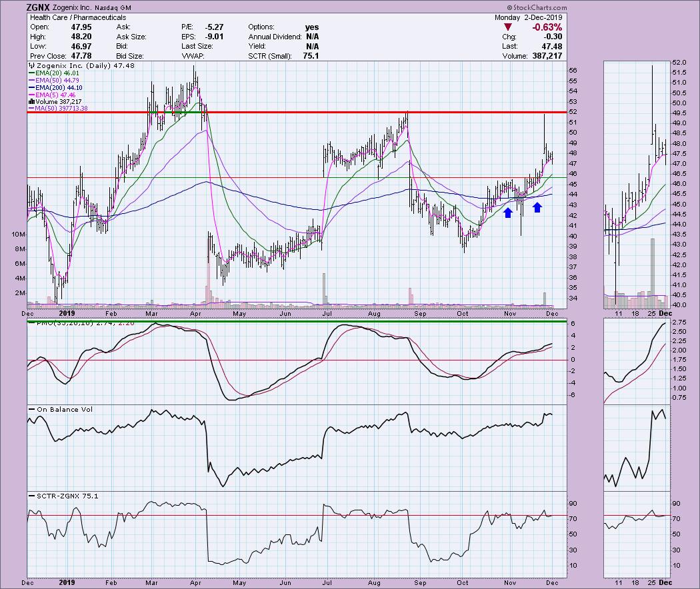Viewport: 700px width, 589px height.
Task: Select the Open value 47.95
Action: (x=81, y=27)
